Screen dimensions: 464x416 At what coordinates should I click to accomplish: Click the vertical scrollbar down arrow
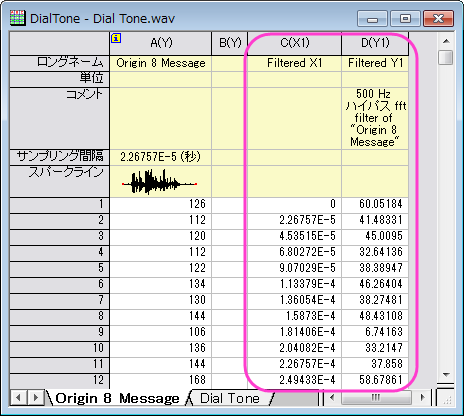(x=446, y=375)
